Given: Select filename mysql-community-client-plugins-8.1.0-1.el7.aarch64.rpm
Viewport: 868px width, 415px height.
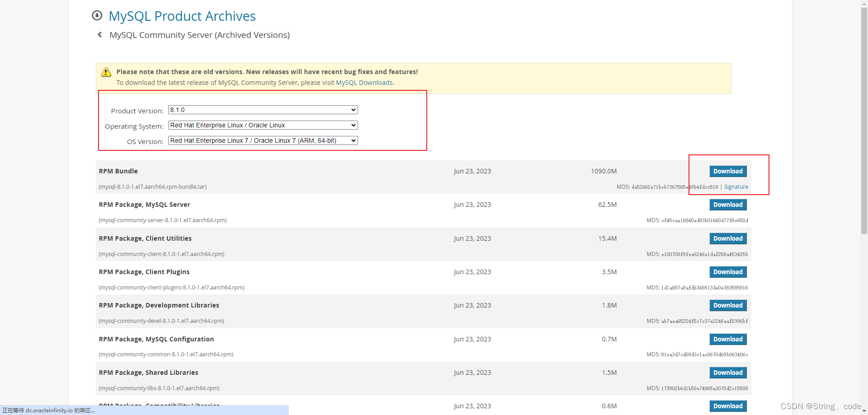Looking at the screenshot, I should 172,288.
